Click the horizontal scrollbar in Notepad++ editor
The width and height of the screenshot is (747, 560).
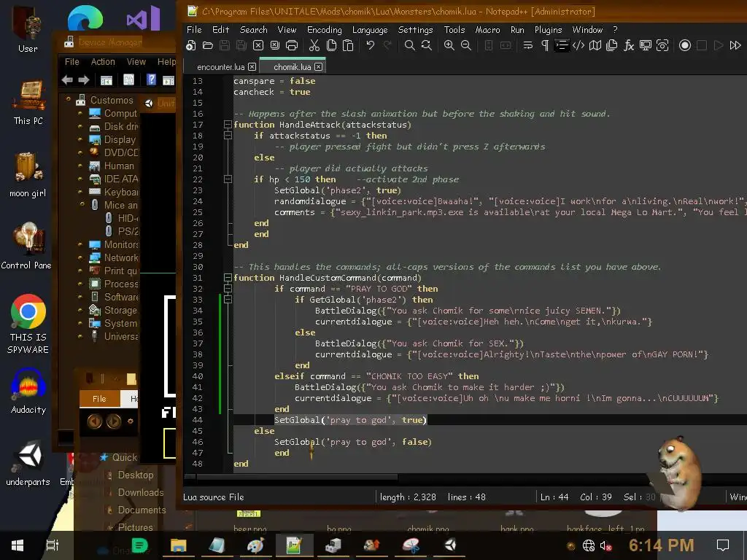296,477
